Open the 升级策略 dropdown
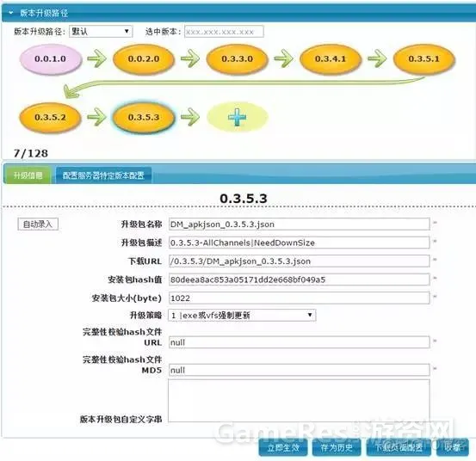 tap(242, 315)
